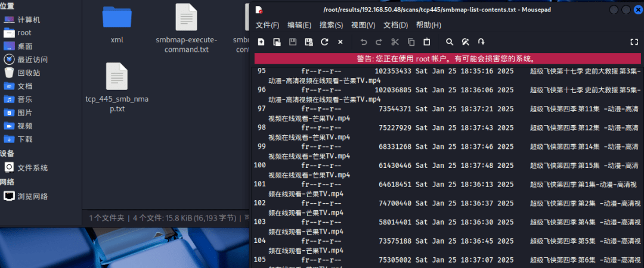
Task: Open the 帮助(H) menu
Action: click(428, 25)
